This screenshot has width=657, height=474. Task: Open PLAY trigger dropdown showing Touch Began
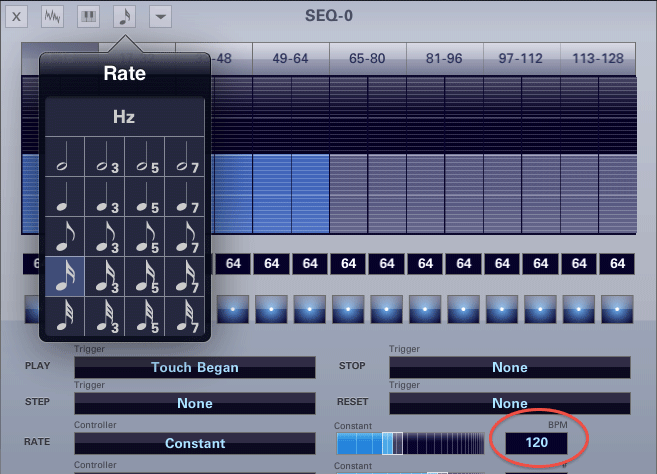[x=195, y=368]
